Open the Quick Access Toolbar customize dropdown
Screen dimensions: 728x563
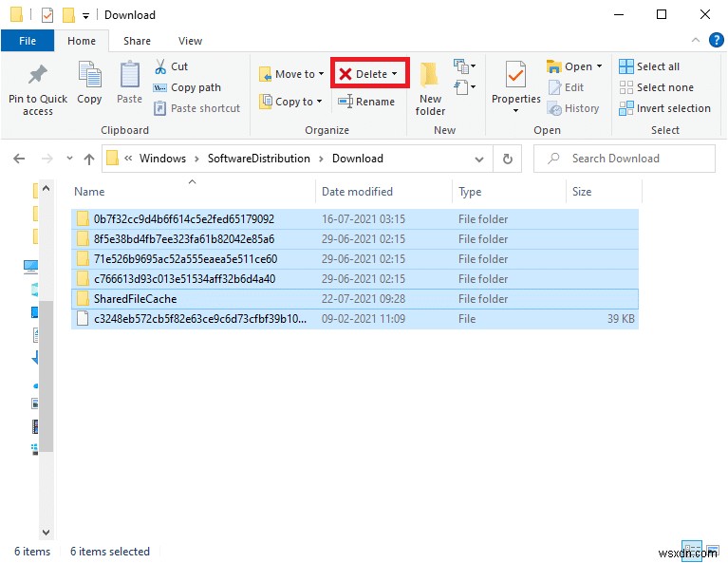[85, 16]
